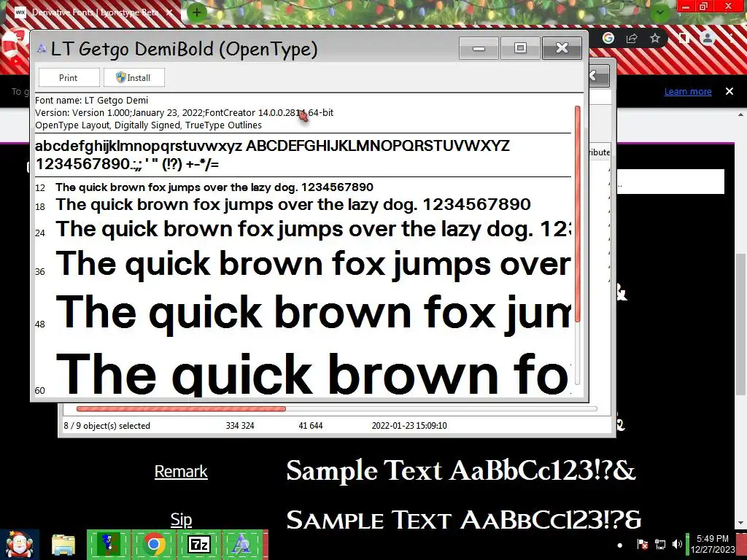Click the Sip sample text preview
The image size is (747, 560).
pos(463,519)
